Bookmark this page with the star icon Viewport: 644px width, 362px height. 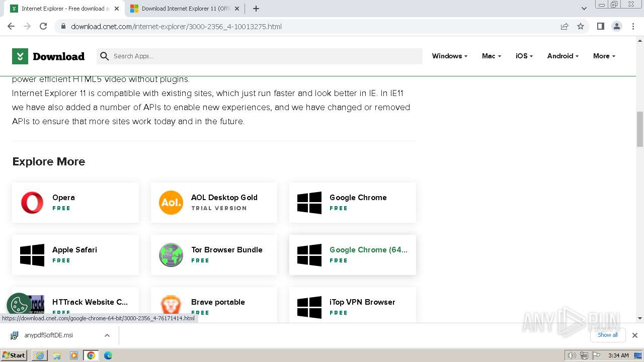click(x=581, y=26)
